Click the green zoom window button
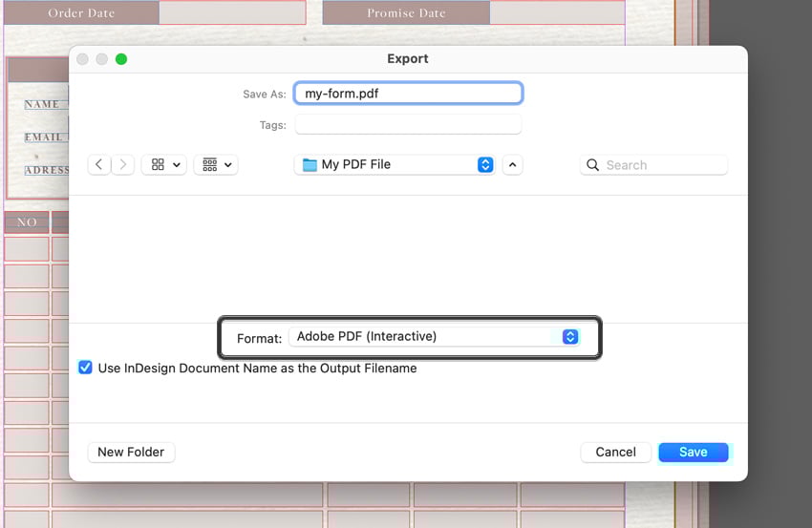The image size is (812, 528). 121,59
